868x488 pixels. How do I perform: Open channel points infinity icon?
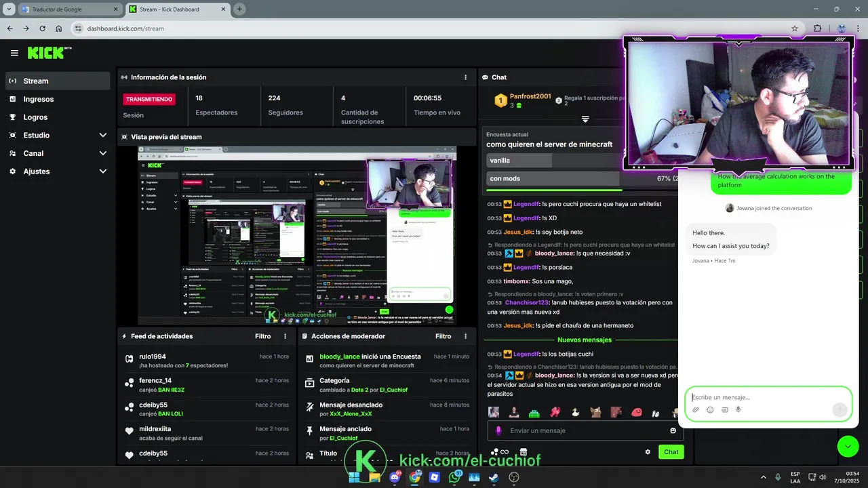click(500, 452)
